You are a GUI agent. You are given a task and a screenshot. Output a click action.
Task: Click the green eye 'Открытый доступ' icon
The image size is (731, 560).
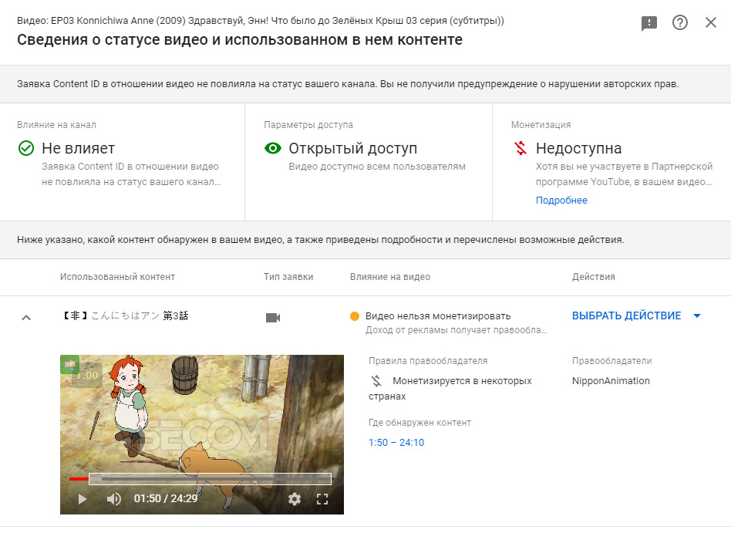(273, 148)
